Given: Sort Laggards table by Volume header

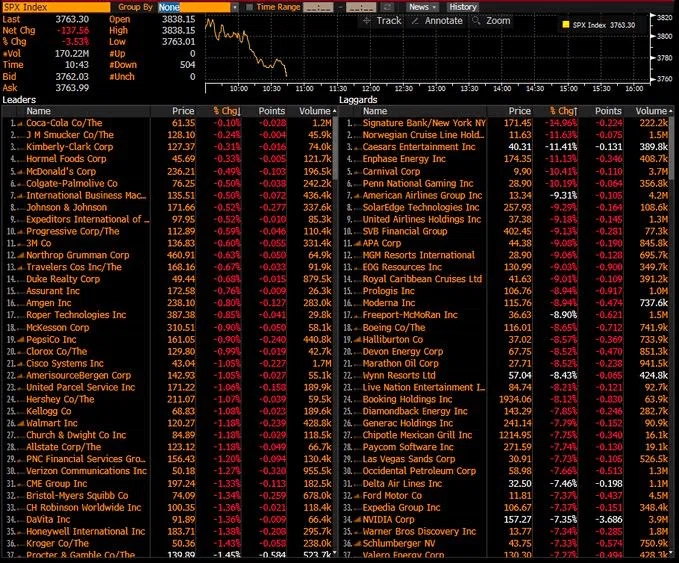Looking at the screenshot, I should 651,111.
